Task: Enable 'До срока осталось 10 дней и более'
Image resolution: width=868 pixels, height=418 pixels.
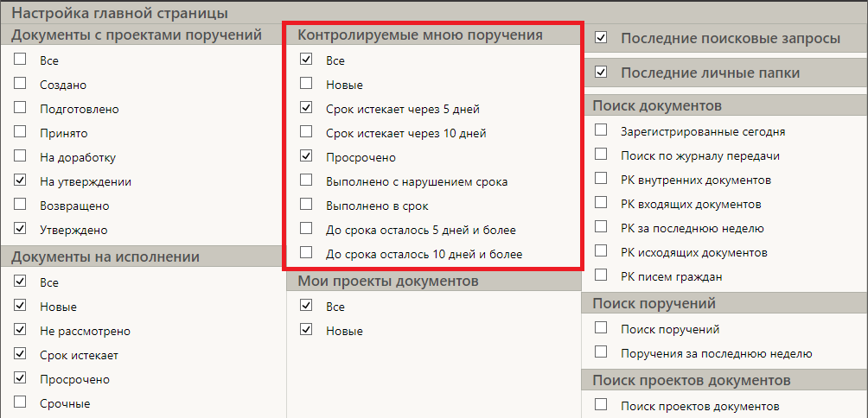Action: (306, 254)
